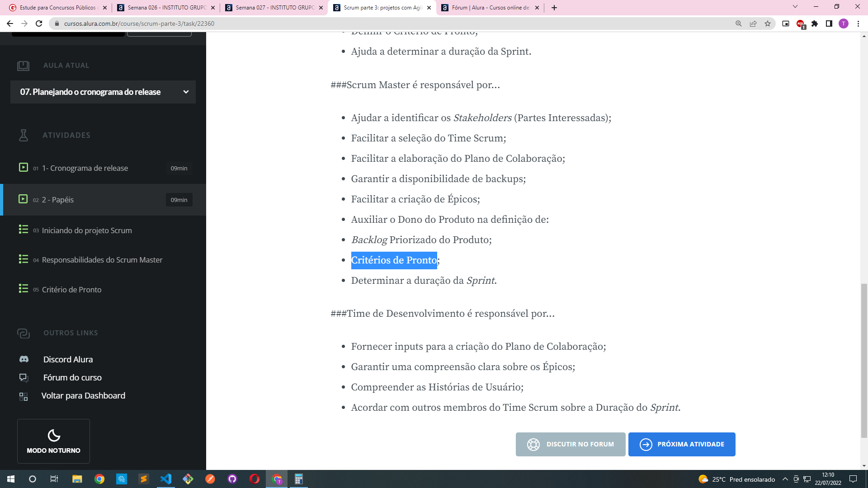This screenshot has height=488, width=868.
Task: Open Windows notification center icon
Action: [853, 479]
